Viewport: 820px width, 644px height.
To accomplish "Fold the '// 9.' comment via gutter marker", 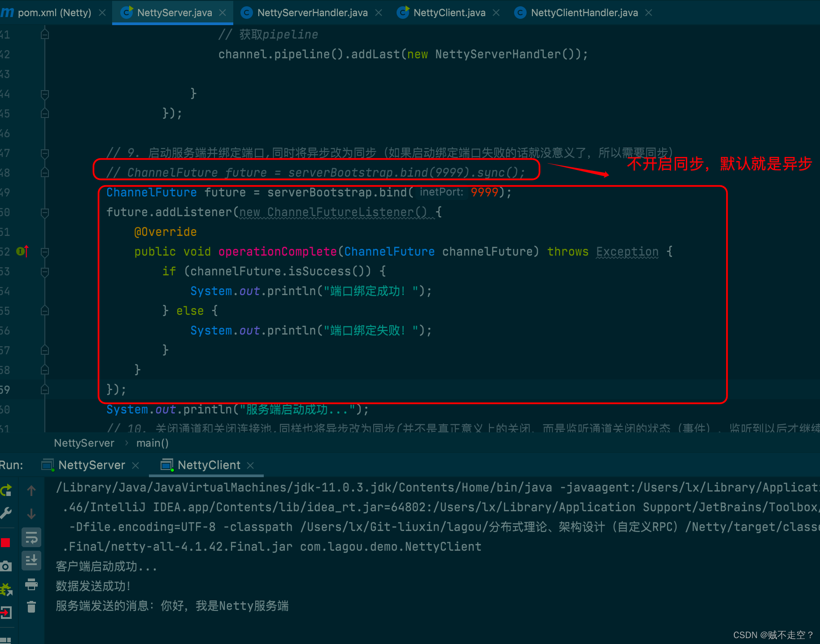I will pyautogui.click(x=45, y=153).
